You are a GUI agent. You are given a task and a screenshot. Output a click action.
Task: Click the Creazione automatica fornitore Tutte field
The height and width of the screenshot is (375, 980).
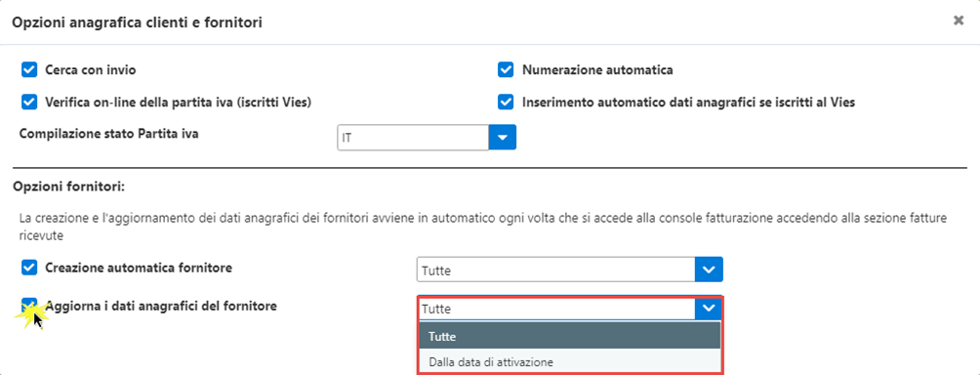(x=555, y=270)
